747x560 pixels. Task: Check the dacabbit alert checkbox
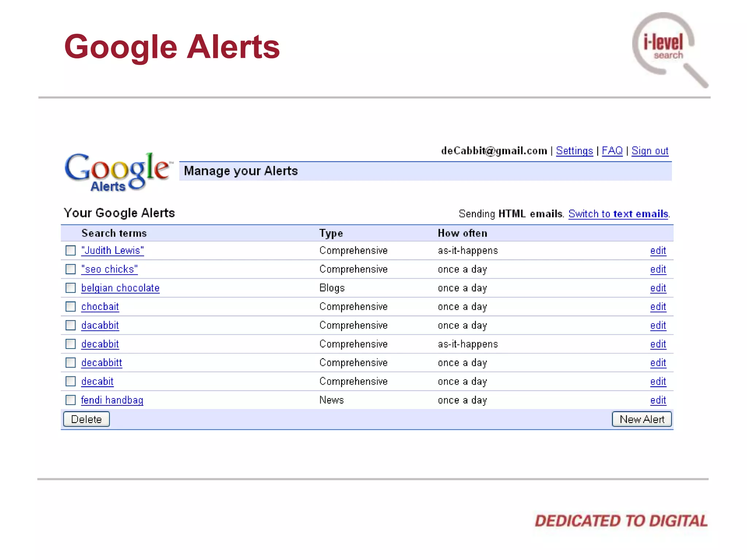point(70,325)
